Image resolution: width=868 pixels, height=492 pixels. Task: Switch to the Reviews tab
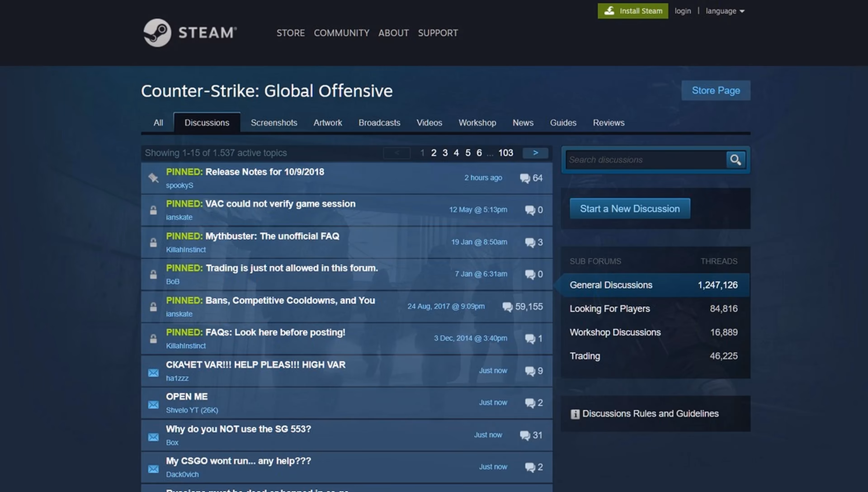click(609, 123)
